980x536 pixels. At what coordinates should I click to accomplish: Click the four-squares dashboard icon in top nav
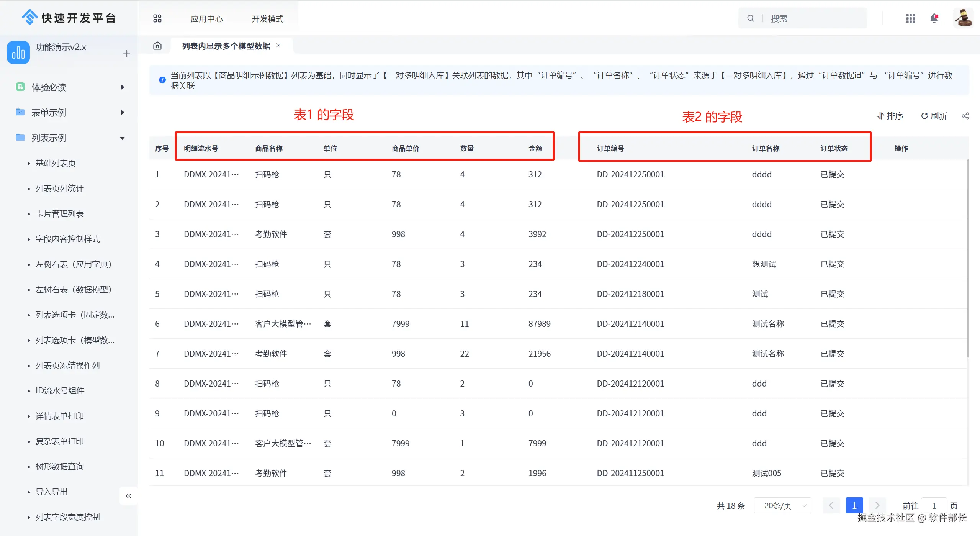coord(157,18)
